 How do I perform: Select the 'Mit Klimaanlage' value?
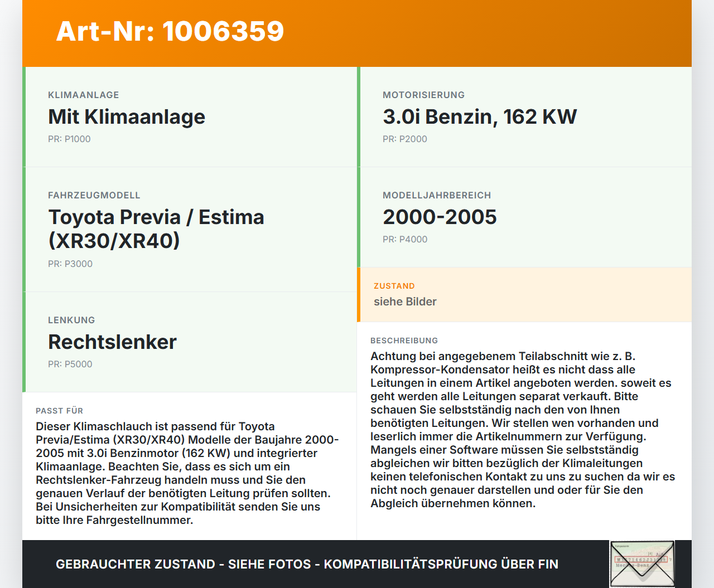pyautogui.click(x=127, y=116)
